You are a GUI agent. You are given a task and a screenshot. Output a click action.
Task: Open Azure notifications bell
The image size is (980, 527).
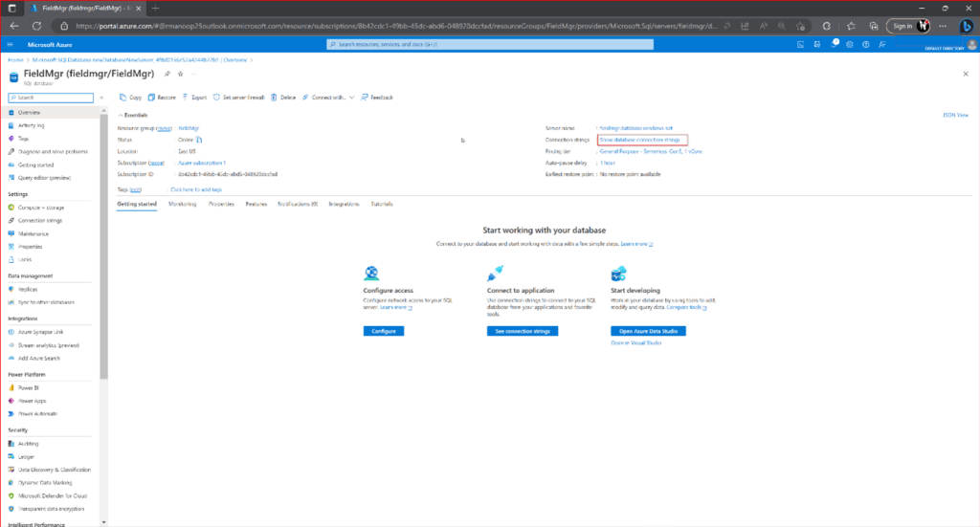point(834,44)
